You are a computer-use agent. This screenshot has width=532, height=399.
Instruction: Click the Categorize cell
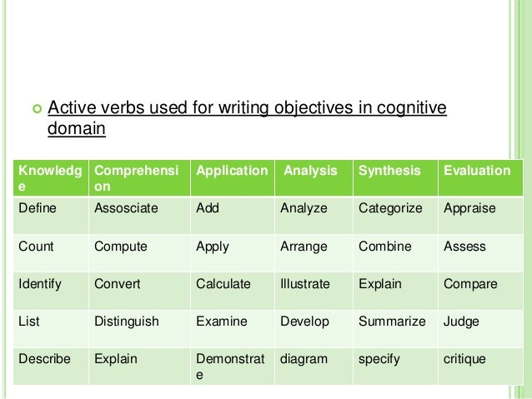[x=395, y=215]
